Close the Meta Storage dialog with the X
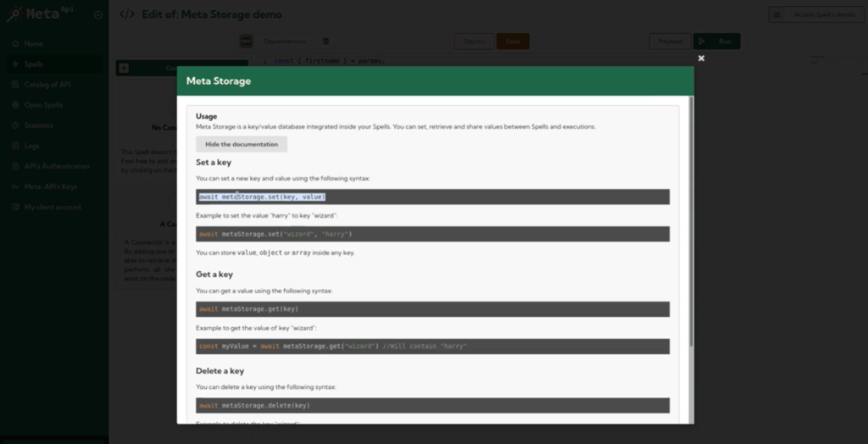The height and width of the screenshot is (444, 868). (701, 58)
